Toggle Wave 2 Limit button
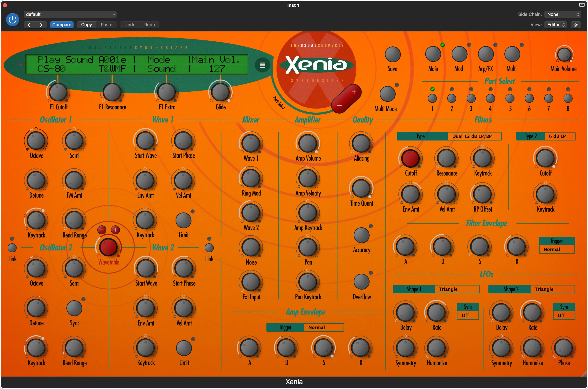The image size is (588, 389). click(184, 348)
